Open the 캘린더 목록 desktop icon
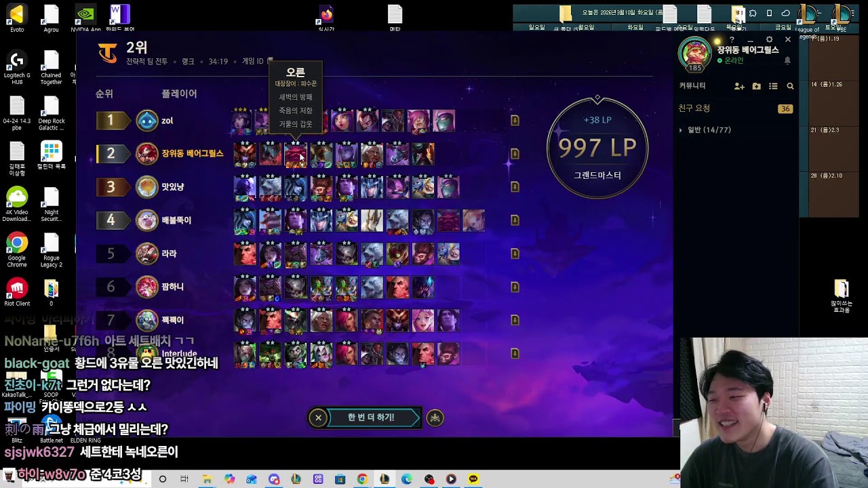The width and height of the screenshot is (868, 488). [52, 155]
